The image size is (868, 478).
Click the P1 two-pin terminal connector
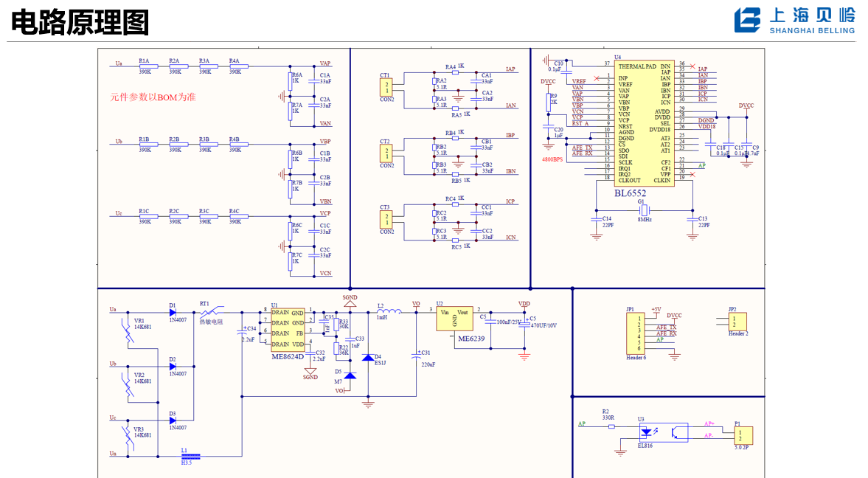pyautogui.click(x=743, y=435)
